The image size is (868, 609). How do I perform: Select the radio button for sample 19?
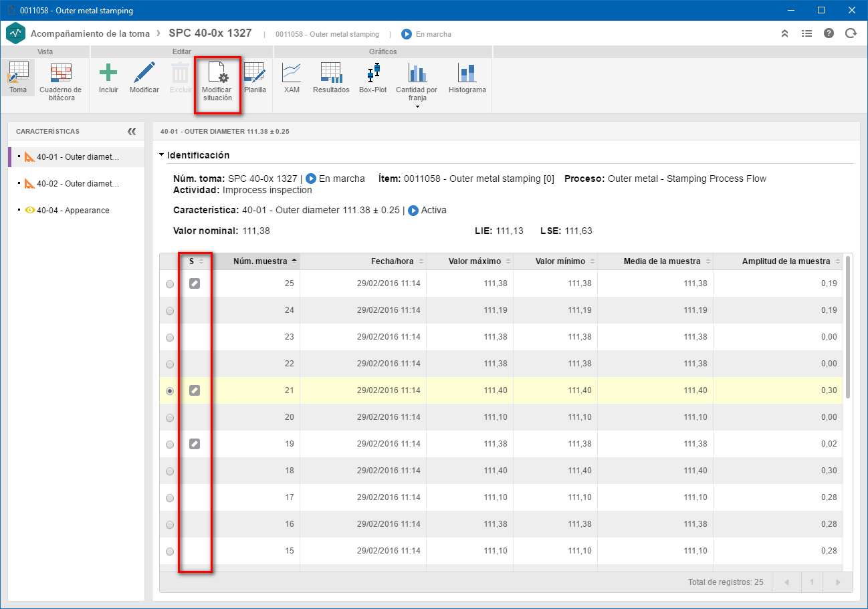[x=170, y=445]
